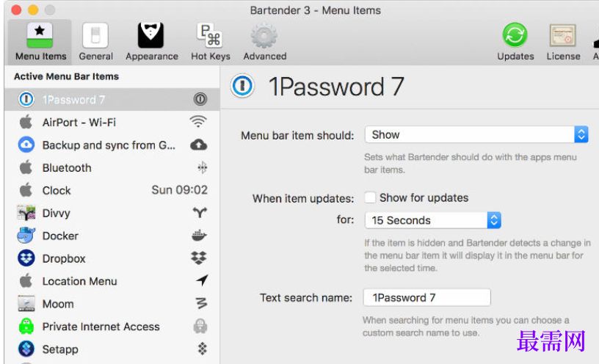Click the cloud upload menu bar icon

(199, 145)
